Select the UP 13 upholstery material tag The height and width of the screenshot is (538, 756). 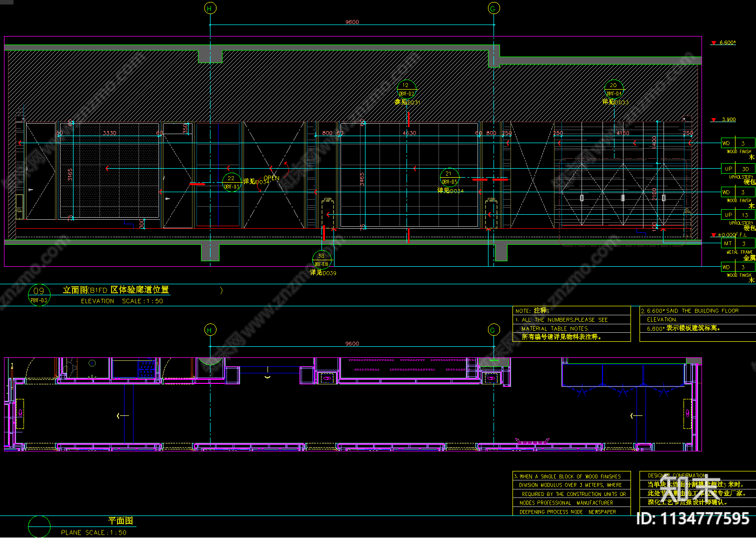click(738, 215)
